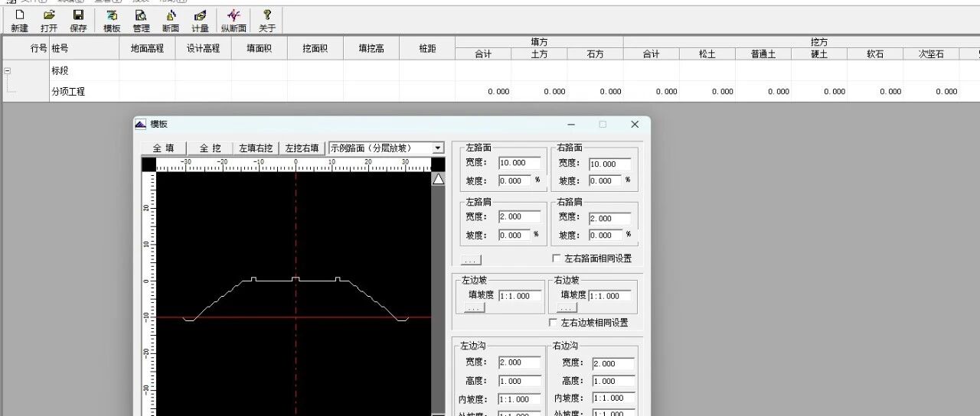Click the 新建 (New) toolbar icon
Image resolution: width=980 pixels, height=416 pixels.
point(20,21)
